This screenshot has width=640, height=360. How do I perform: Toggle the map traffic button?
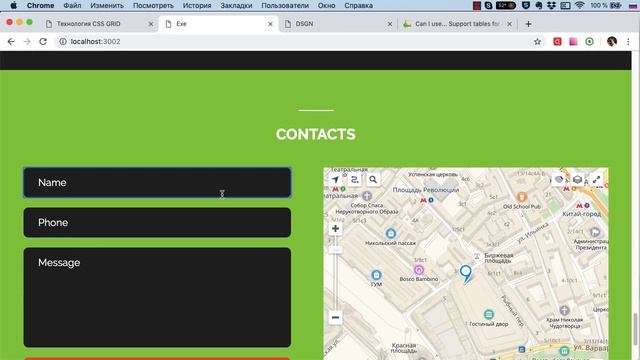click(559, 180)
